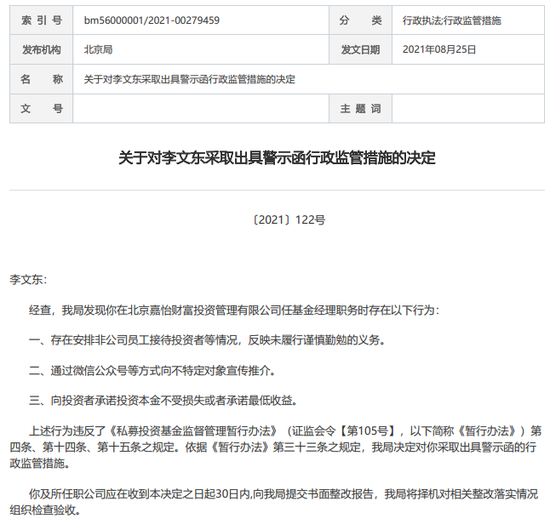Click the 发布机构 label cell

tap(41, 49)
